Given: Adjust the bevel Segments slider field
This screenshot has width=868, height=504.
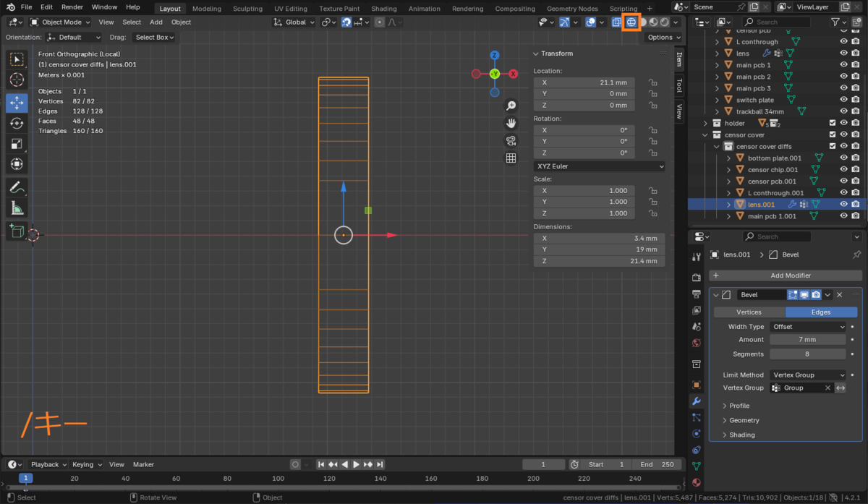Looking at the screenshot, I should tap(807, 354).
